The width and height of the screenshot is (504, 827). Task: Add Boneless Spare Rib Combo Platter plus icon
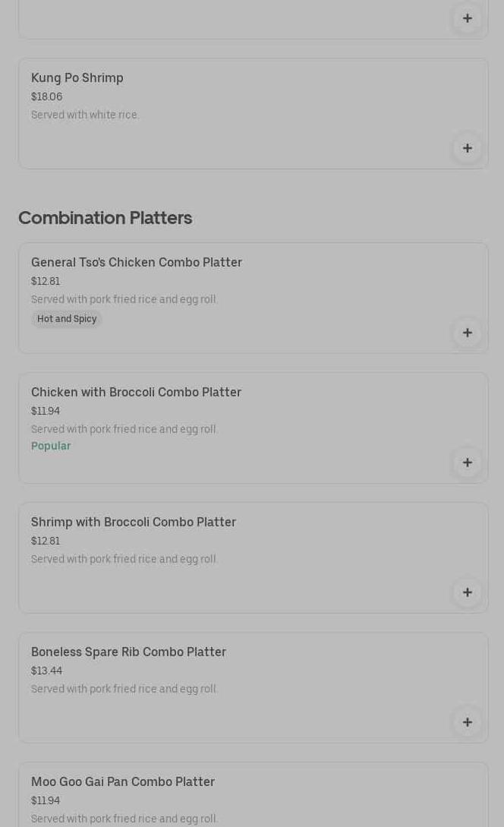467,722
